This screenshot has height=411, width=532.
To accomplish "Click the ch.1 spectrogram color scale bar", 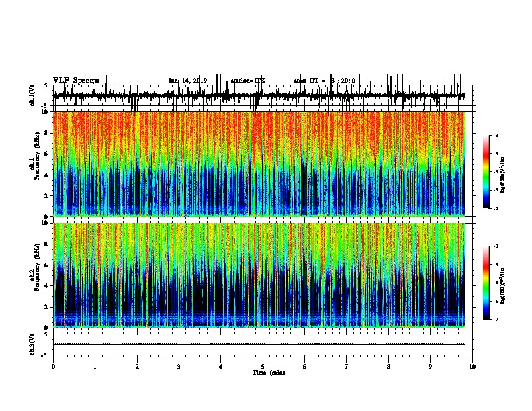I will [486, 172].
